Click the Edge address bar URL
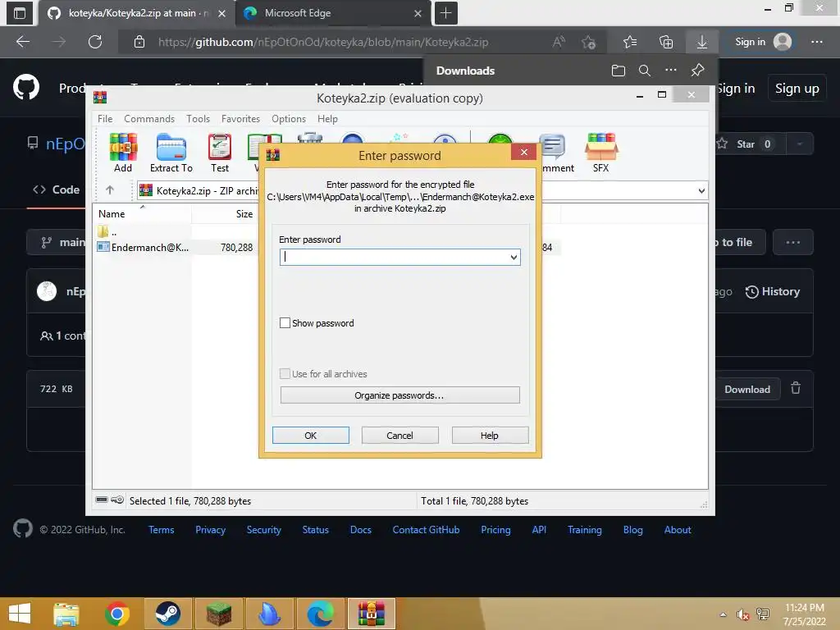840x630 pixels. (x=323, y=42)
